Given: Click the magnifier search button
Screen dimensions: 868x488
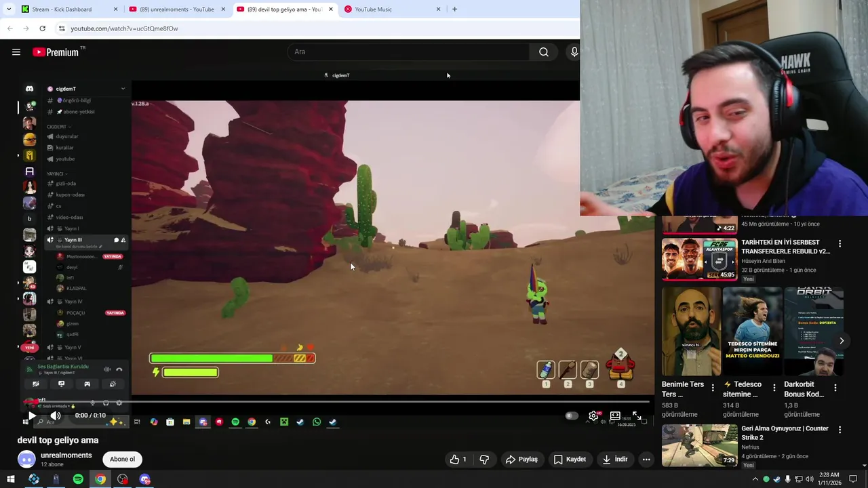Looking at the screenshot, I should pos(544,52).
